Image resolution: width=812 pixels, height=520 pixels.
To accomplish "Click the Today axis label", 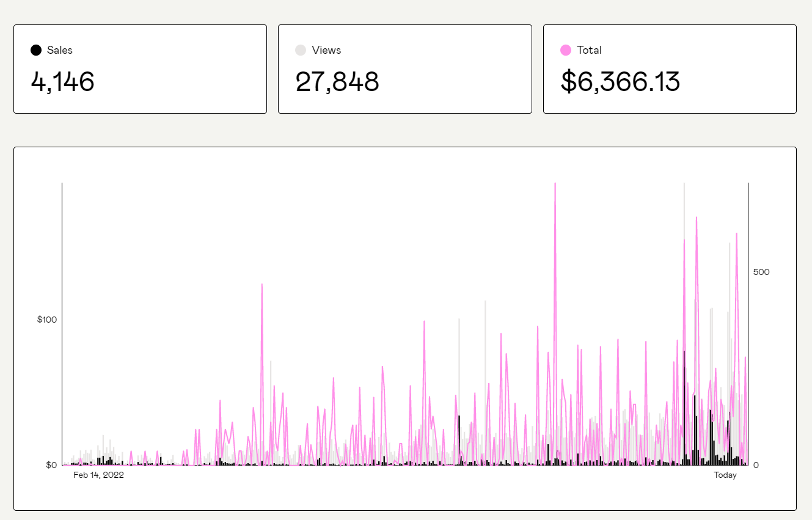I will [x=725, y=475].
